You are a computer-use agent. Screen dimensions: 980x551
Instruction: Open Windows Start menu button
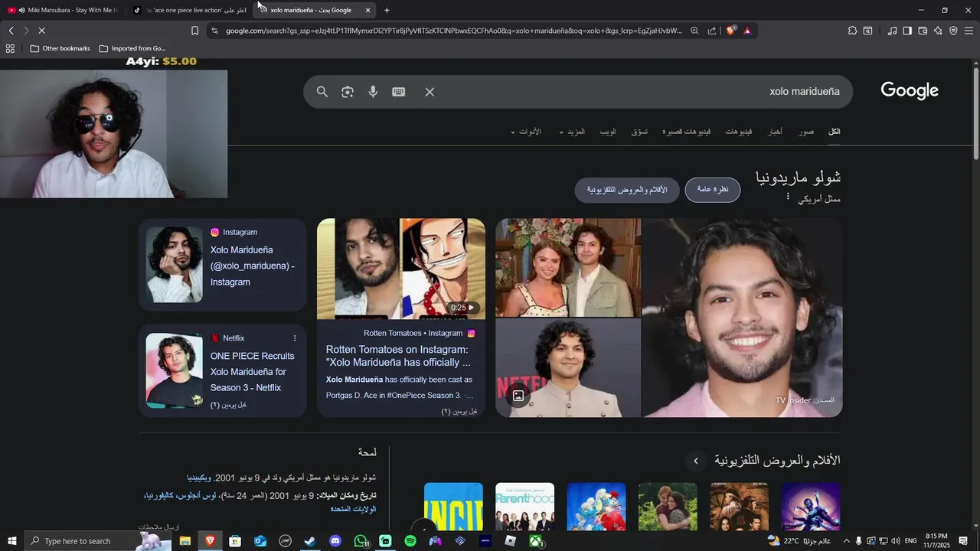tap(11, 541)
